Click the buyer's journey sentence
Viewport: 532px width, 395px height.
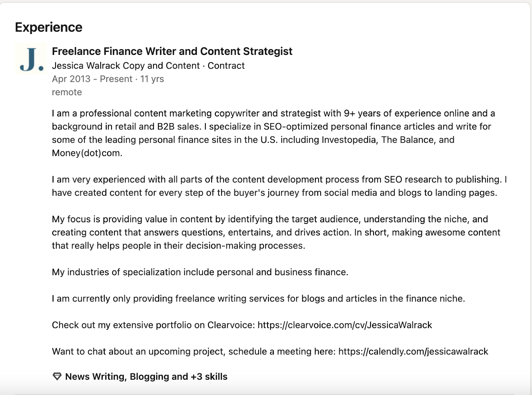pos(274,193)
